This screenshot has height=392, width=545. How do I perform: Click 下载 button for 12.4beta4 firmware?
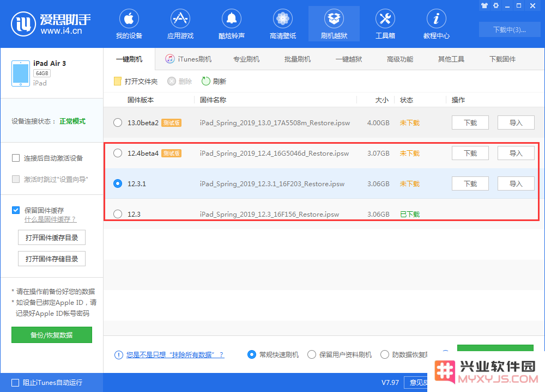click(470, 153)
